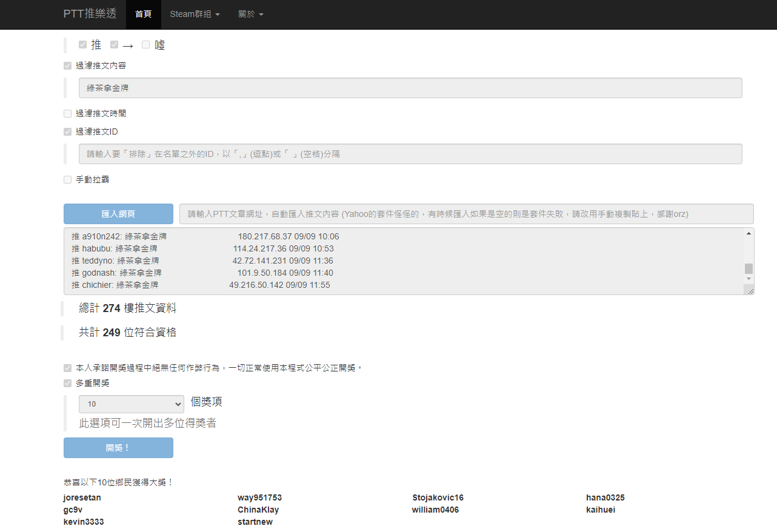The height and width of the screenshot is (532, 777).
Task: Click the comment box scrollbar thumb
Action: tap(749, 268)
